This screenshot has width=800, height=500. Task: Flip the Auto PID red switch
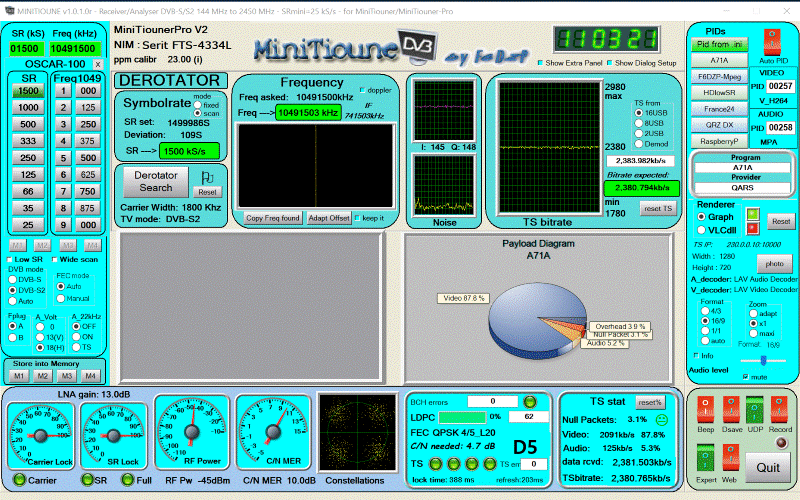coord(772,42)
